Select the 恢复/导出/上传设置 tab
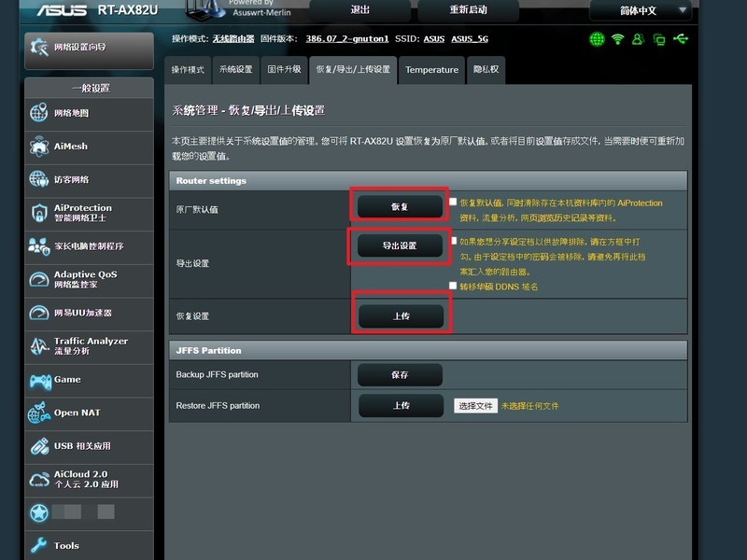Image resolution: width=747 pixels, height=560 pixels. pos(353,70)
